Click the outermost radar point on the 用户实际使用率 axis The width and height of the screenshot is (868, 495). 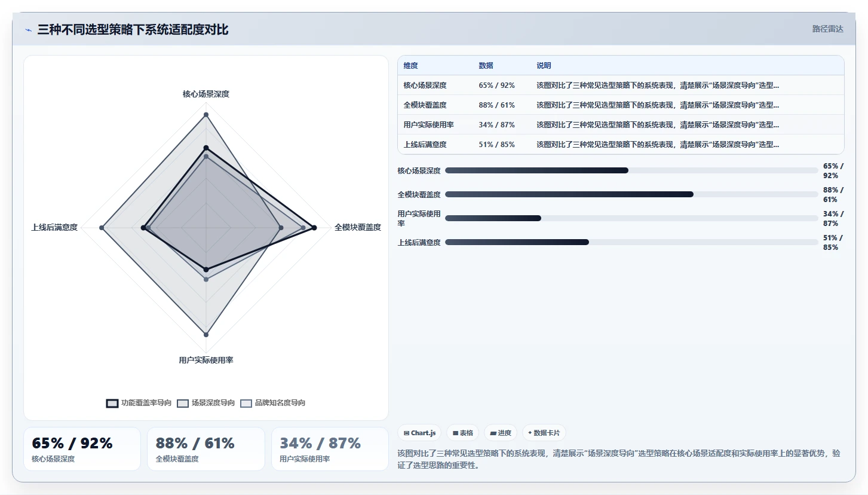pos(206,334)
